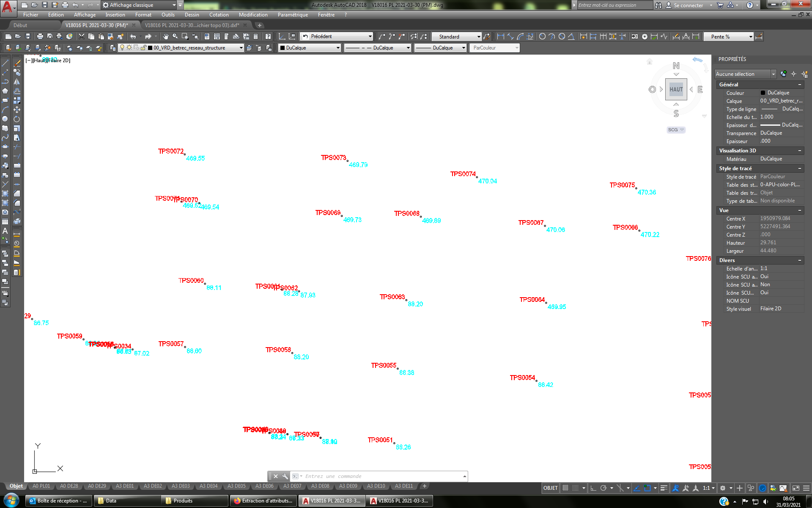Select the Pan tool
This screenshot has width=812, height=508.
[166, 36]
